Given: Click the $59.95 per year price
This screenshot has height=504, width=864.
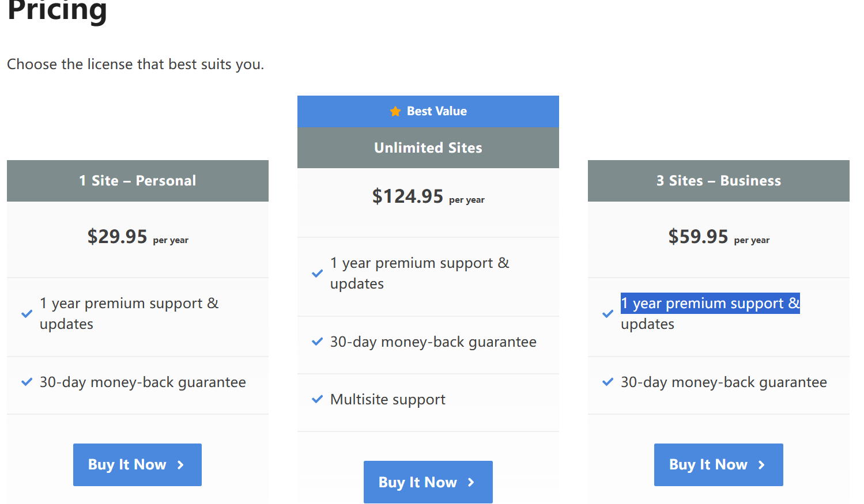Looking at the screenshot, I should pos(719,237).
